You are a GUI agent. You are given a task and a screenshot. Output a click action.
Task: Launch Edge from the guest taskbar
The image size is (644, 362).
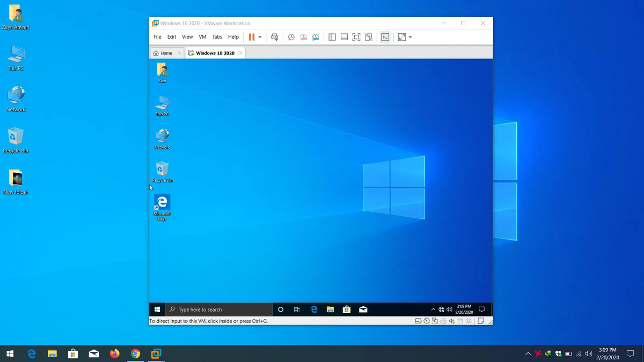(x=314, y=309)
